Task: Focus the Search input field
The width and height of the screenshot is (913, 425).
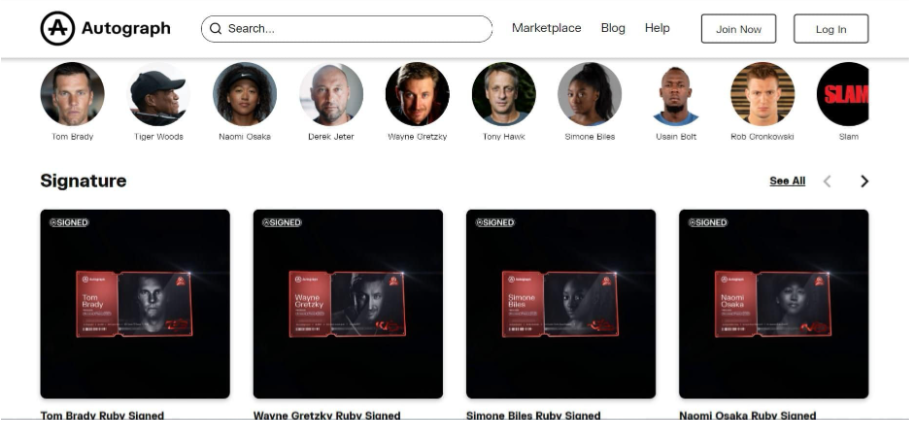Action: [346, 29]
